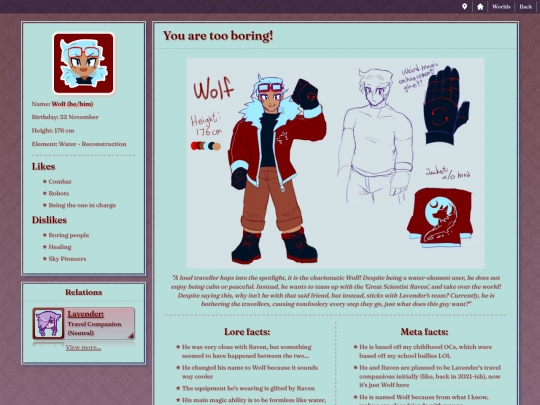Viewport: 540px width, 405px height.
Task: Select the 'Lore facts:' heading
Action: (247, 332)
